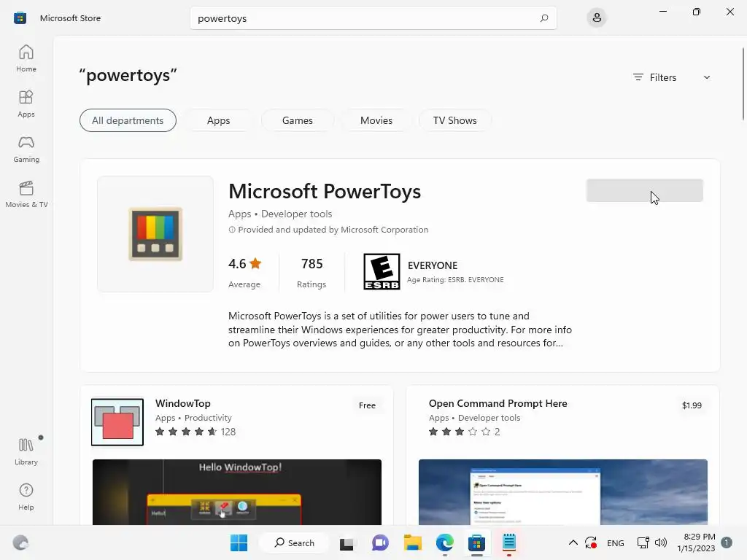The height and width of the screenshot is (560, 747).
Task: Select the Games department filter
Action: tap(298, 120)
